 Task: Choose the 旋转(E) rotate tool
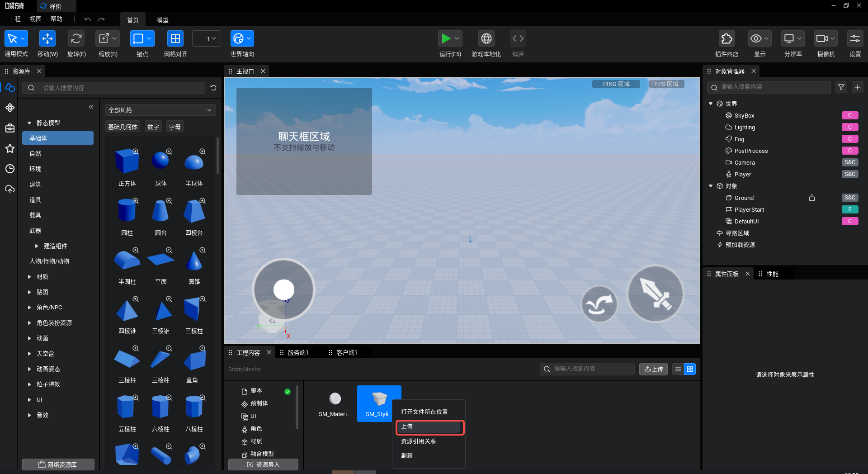click(x=76, y=38)
